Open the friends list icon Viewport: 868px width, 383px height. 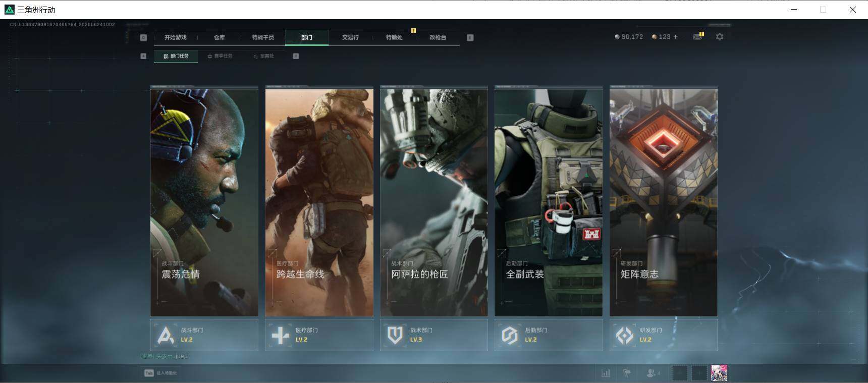tap(653, 373)
